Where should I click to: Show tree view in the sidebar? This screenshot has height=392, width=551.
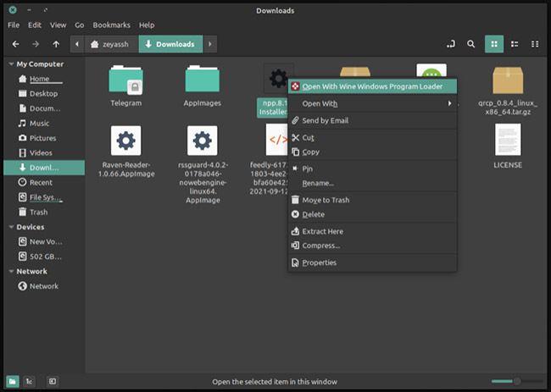pos(29,382)
